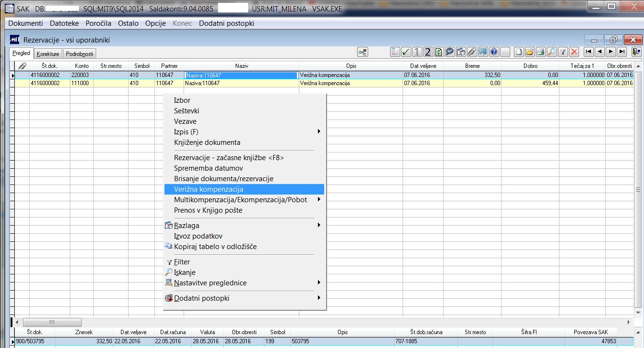Go to last record navigation button
Viewport: 644px width, 348px height.
pyautogui.click(x=622, y=52)
